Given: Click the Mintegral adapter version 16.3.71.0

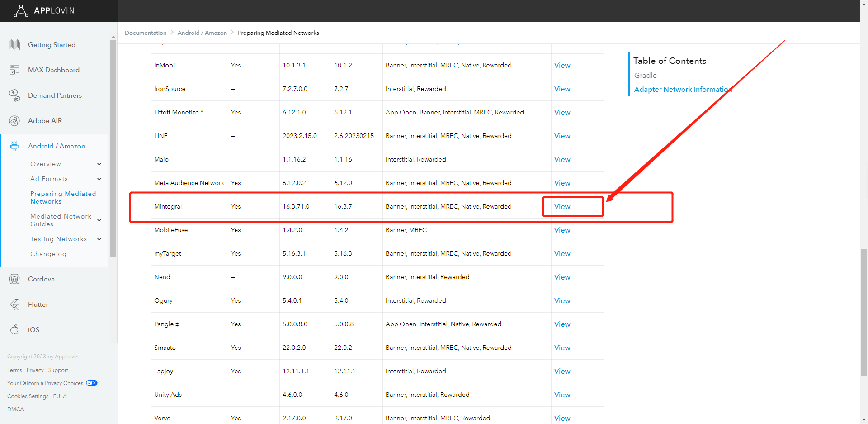Looking at the screenshot, I should click(x=296, y=206).
